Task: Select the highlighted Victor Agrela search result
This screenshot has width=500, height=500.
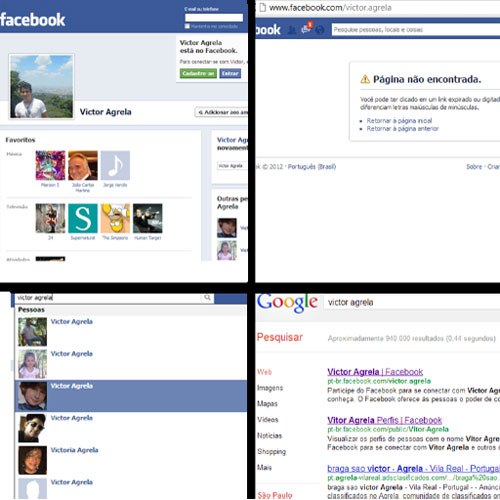Action: pos(131,396)
